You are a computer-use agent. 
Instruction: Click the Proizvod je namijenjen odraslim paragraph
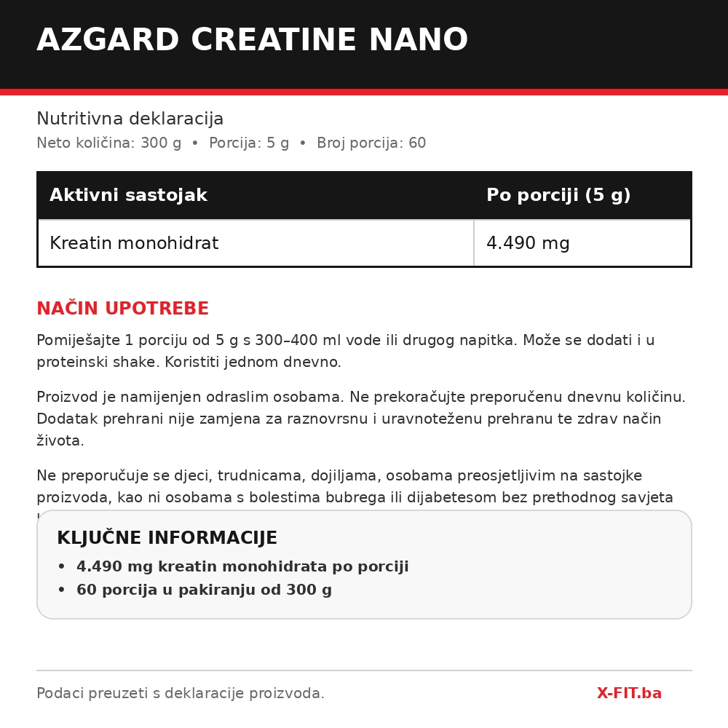[x=361, y=419]
